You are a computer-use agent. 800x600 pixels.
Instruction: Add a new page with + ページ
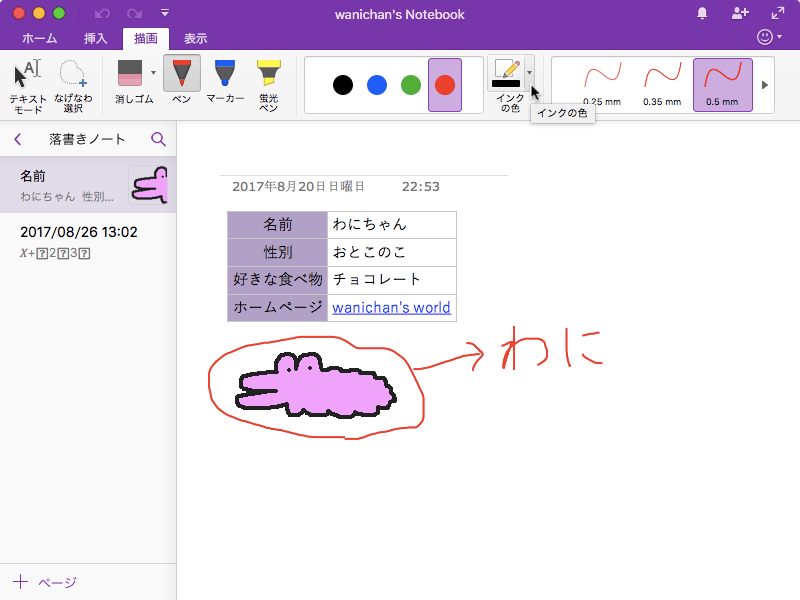point(45,582)
